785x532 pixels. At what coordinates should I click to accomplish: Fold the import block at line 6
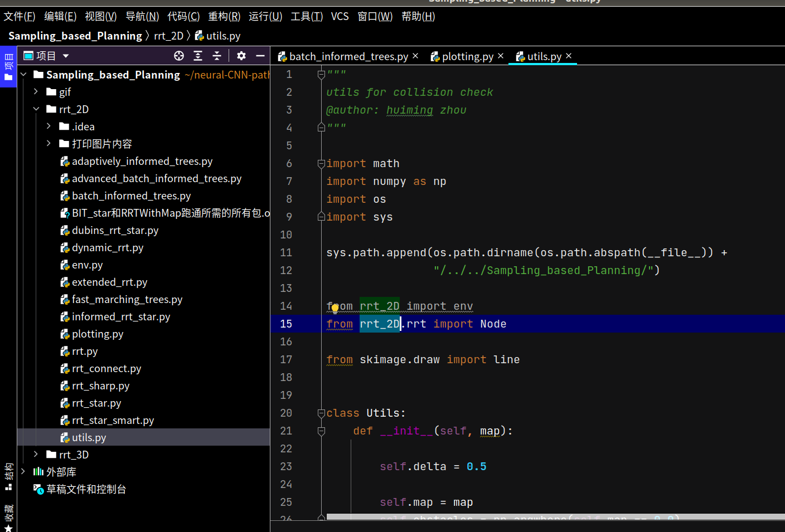click(321, 163)
